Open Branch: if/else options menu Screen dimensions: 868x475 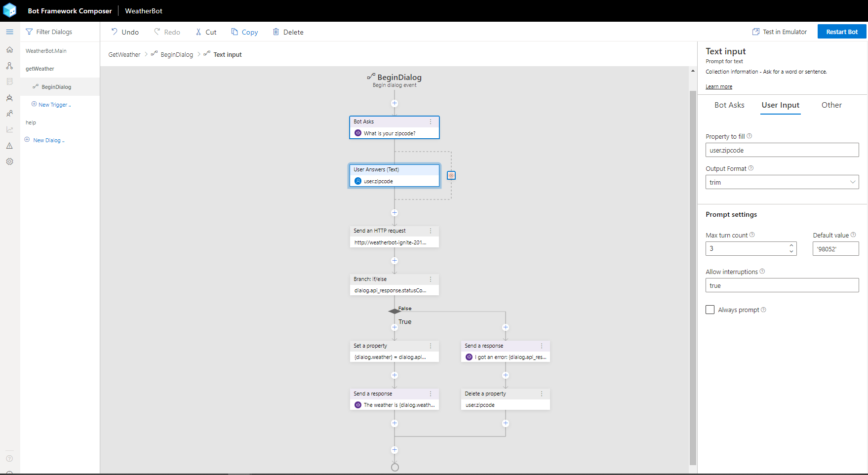(431, 279)
